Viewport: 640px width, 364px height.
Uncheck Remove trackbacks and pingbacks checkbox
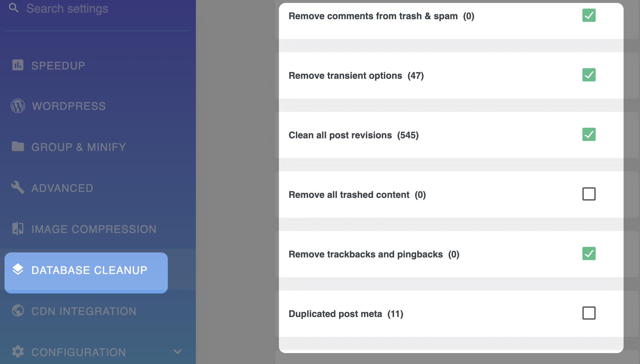tap(589, 253)
